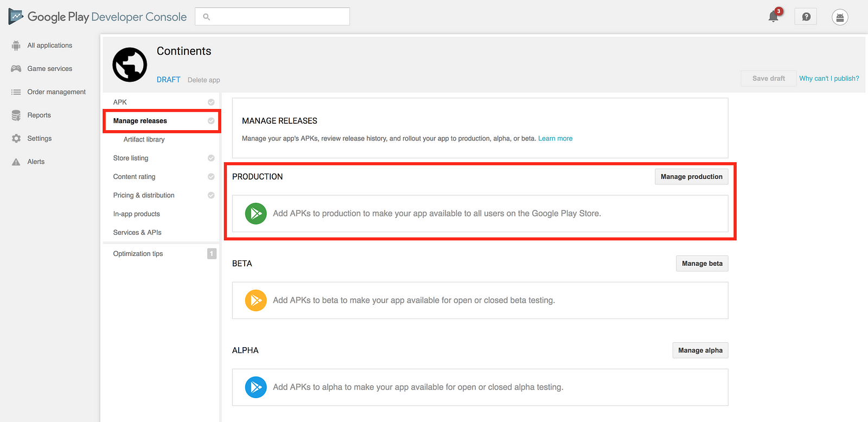
Task: Click the Manage production button
Action: tap(692, 177)
